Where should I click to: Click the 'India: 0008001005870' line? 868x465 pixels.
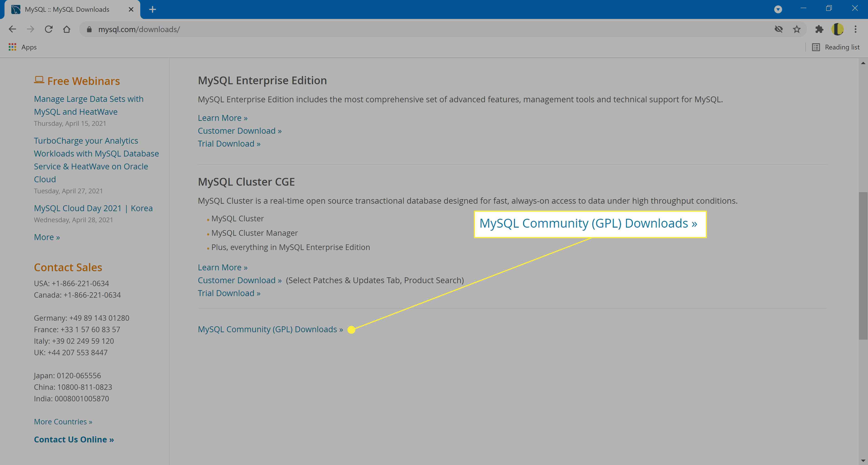point(71,399)
